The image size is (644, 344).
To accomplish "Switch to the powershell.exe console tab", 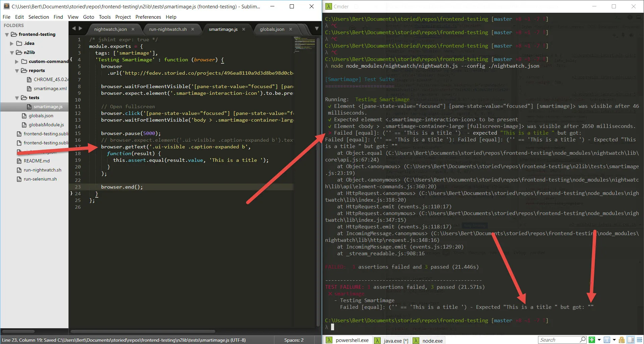I will click(x=347, y=340).
